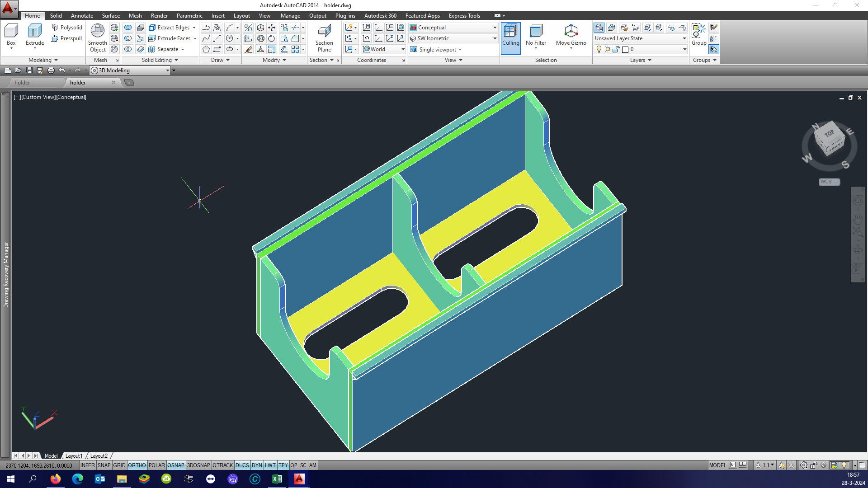The width and height of the screenshot is (868, 488).
Task: Open the Section Plane tool
Action: [324, 38]
